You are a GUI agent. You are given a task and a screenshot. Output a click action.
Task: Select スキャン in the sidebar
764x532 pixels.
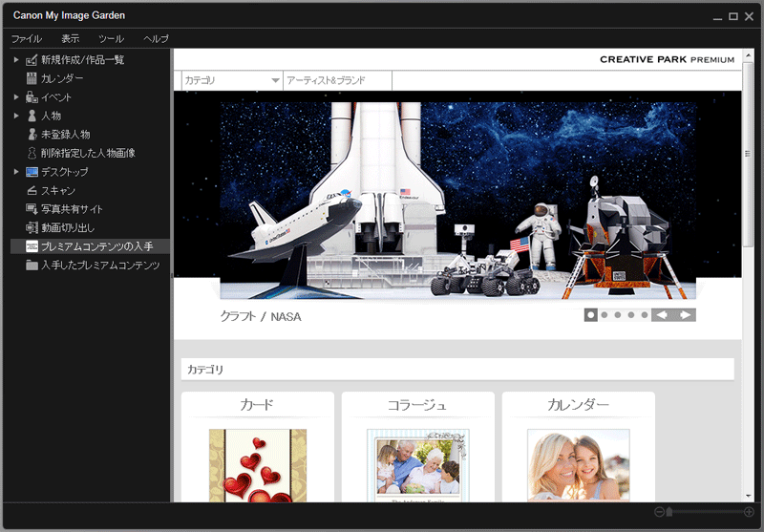[90, 190]
